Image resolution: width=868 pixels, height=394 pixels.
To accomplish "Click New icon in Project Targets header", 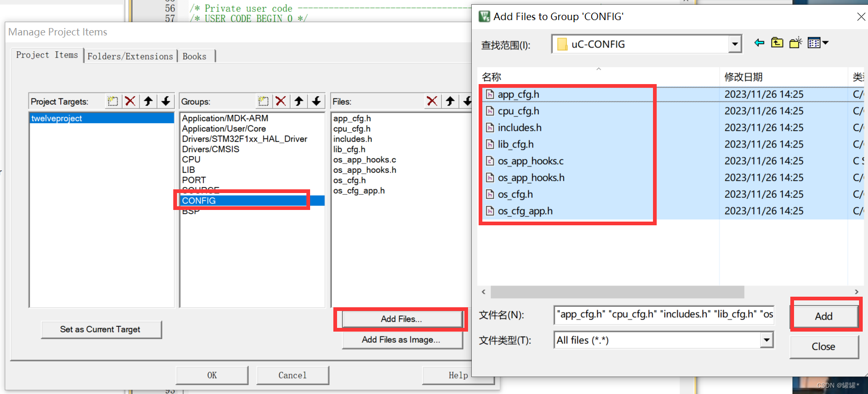I will pos(113,101).
